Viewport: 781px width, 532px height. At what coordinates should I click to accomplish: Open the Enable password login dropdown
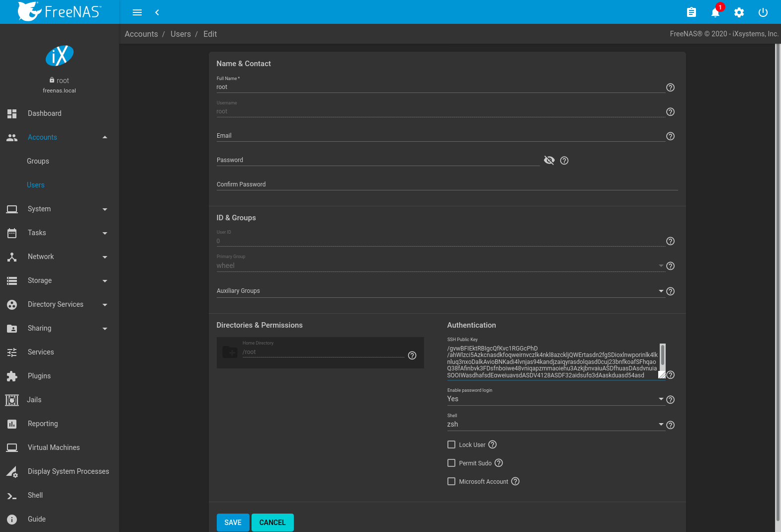tap(555, 399)
